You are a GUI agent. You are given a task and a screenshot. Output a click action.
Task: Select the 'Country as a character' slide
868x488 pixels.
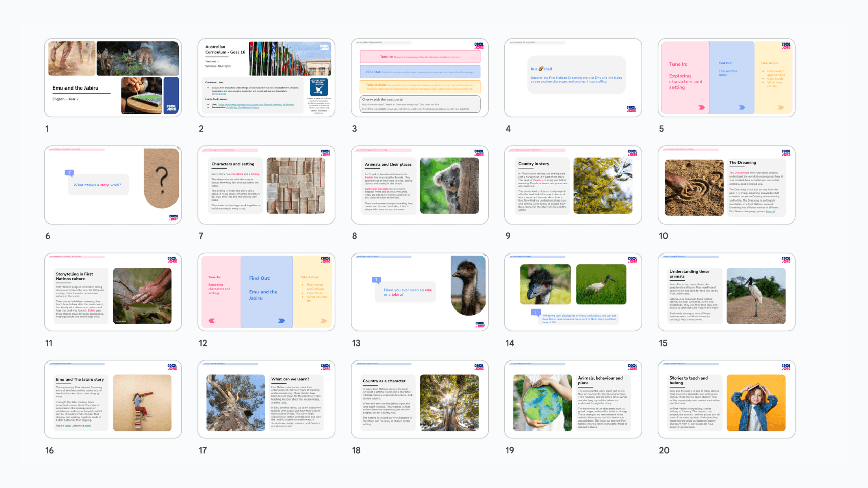[x=420, y=399]
